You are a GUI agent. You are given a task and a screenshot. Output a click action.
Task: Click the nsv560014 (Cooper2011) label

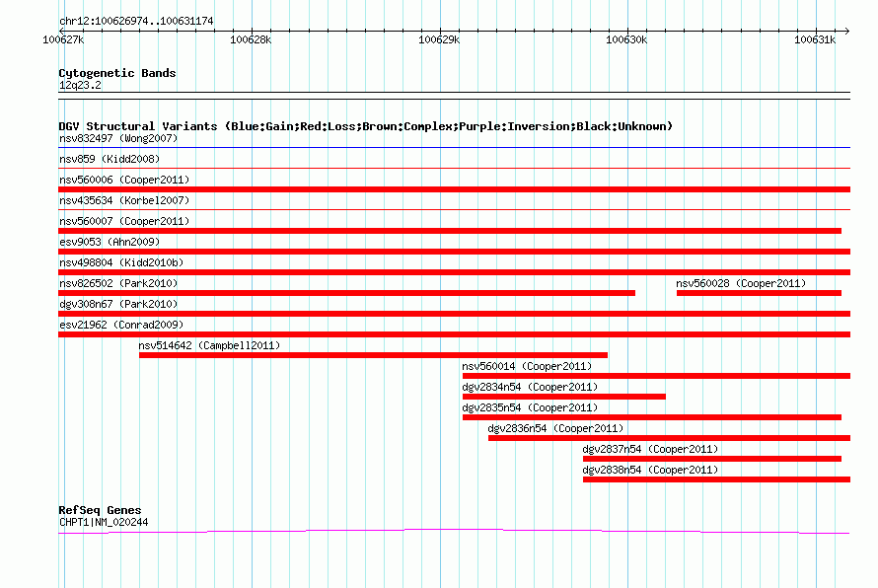[x=527, y=366]
